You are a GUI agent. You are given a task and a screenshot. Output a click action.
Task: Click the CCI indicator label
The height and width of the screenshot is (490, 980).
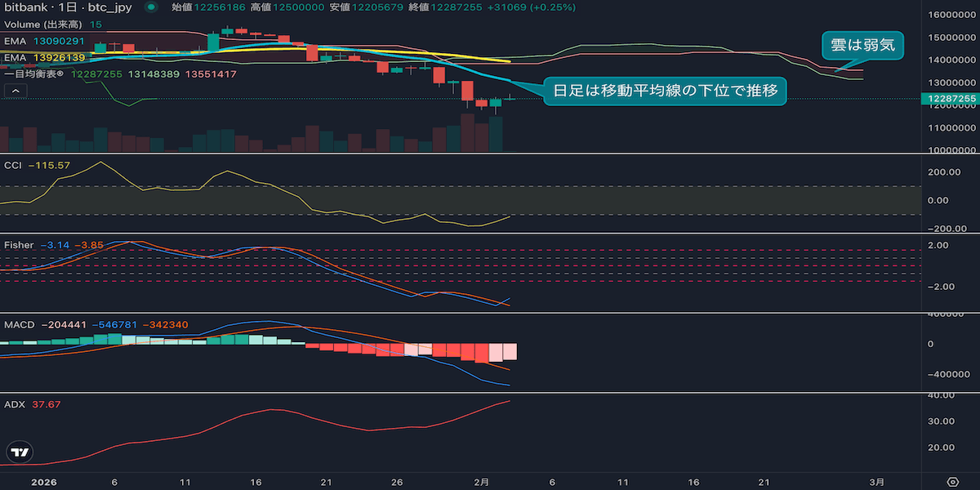[13, 165]
